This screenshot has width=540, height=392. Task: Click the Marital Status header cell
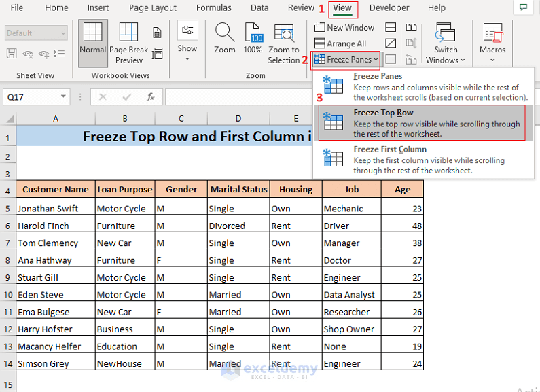pyautogui.click(x=238, y=189)
